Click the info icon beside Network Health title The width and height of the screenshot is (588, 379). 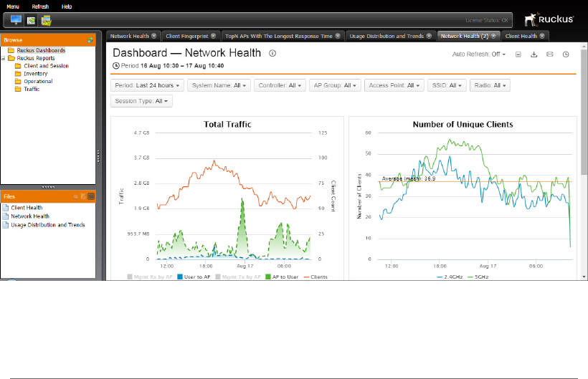[x=272, y=53]
